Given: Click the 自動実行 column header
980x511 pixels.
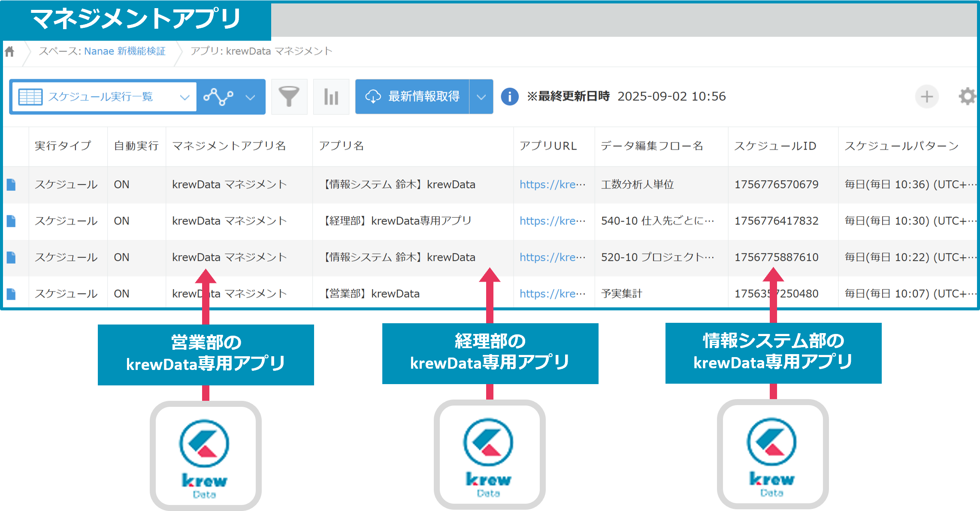Looking at the screenshot, I should 136,146.
